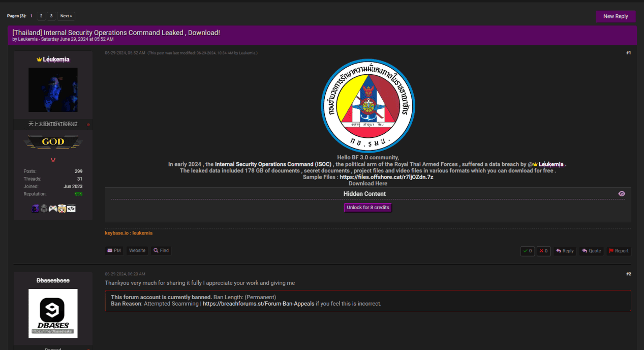The height and width of the screenshot is (350, 644).
Task: Open the files.offshore.cat sample link
Action: pyautogui.click(x=386, y=177)
